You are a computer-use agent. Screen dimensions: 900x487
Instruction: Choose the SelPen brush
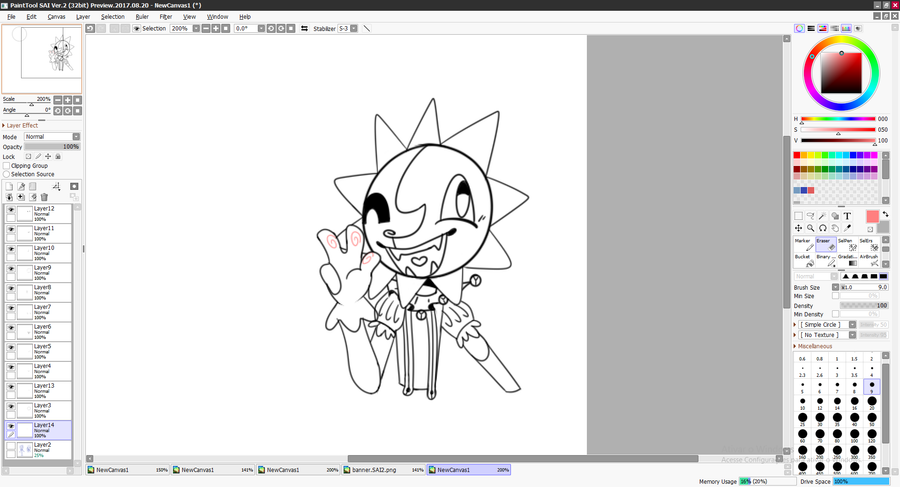coord(847,244)
